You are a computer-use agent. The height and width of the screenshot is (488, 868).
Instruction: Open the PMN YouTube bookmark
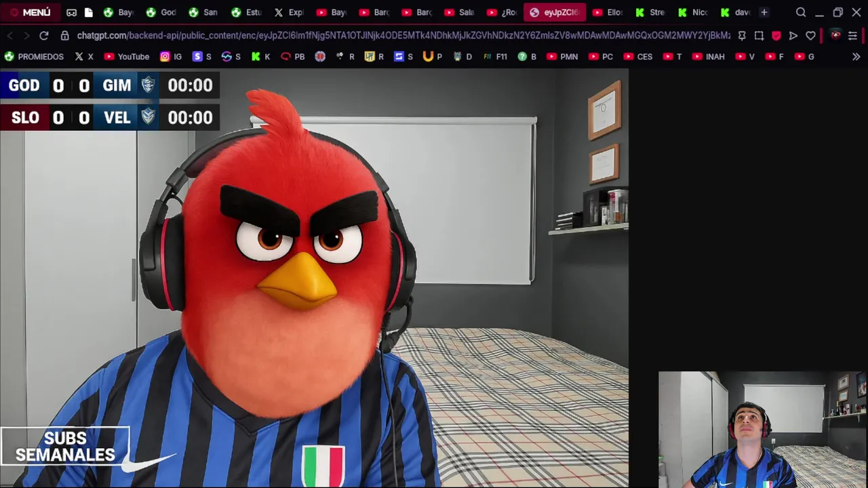coord(562,57)
